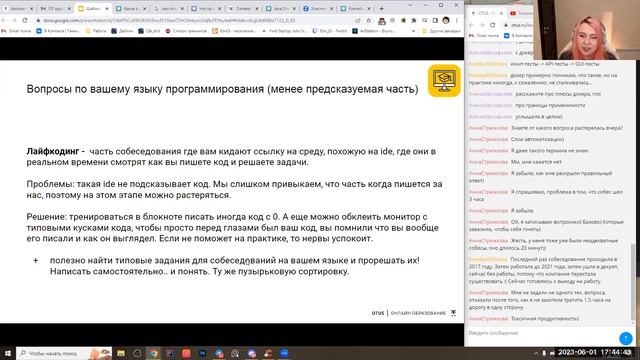Screen dimensions: 640x360
Task: Open a new browser tab with plus button
Action: (382, 8)
